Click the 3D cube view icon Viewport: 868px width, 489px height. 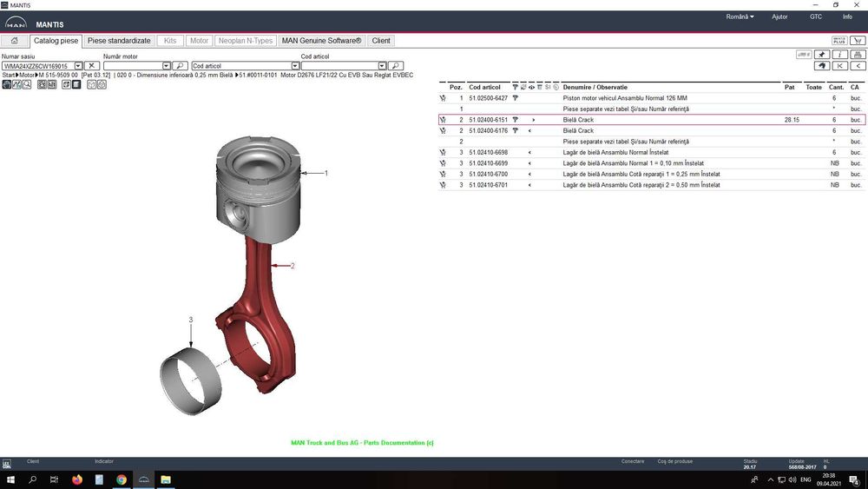pyautogui.click(x=92, y=84)
